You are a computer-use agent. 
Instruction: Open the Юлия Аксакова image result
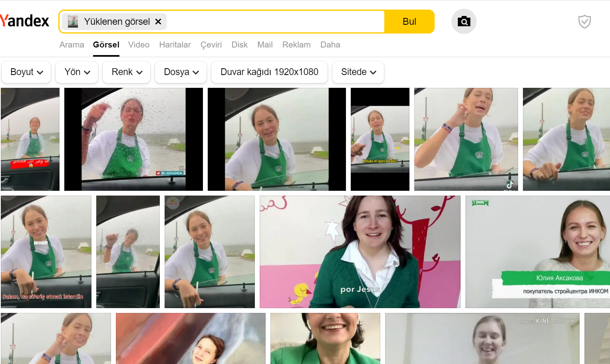coord(537,252)
